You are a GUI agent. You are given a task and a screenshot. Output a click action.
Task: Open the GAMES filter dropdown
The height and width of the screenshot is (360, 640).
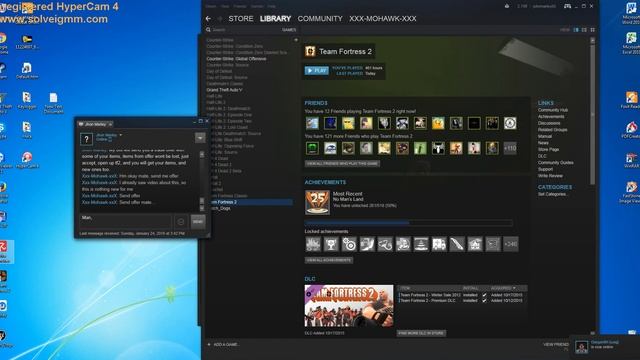(x=289, y=30)
